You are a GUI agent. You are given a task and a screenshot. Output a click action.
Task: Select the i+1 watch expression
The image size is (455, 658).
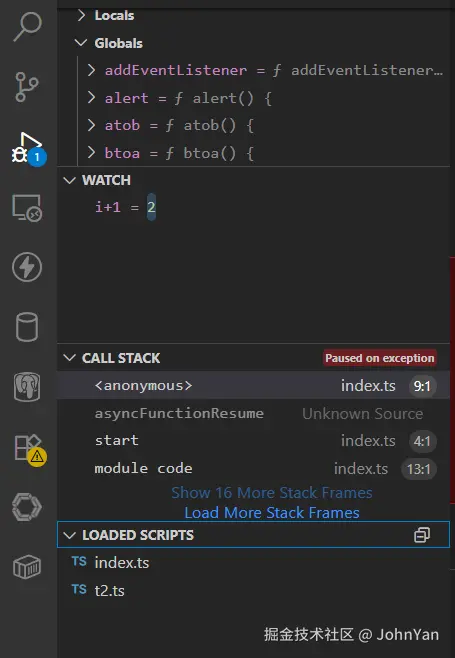click(254, 207)
